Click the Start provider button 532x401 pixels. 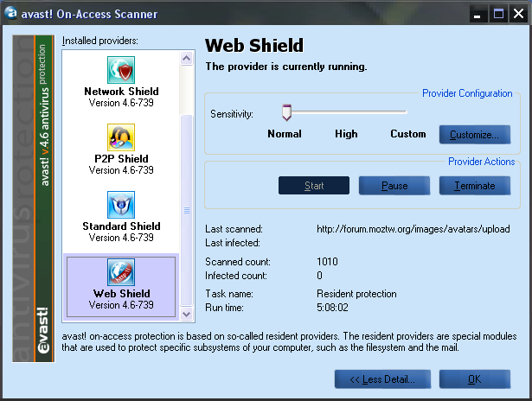[314, 186]
